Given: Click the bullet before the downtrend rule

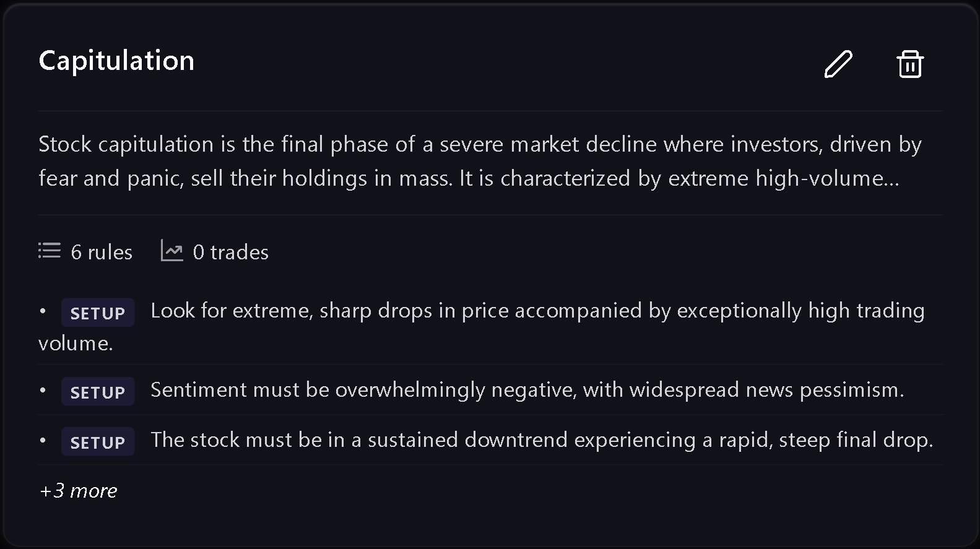Looking at the screenshot, I should coord(43,440).
